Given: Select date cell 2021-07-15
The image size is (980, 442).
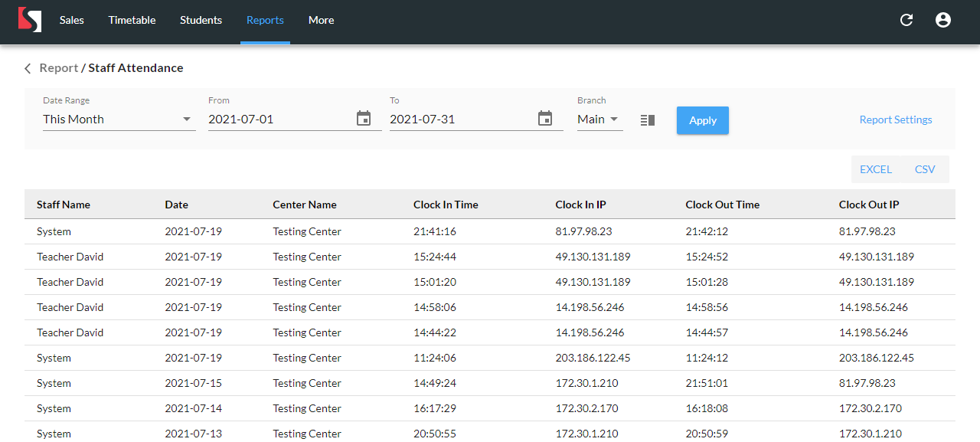Looking at the screenshot, I should [x=194, y=383].
